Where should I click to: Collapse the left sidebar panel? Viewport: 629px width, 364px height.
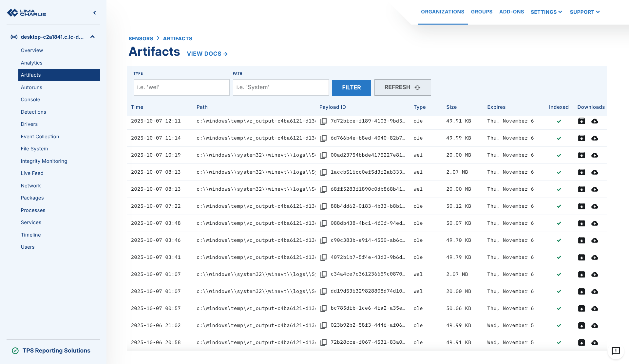tap(95, 13)
